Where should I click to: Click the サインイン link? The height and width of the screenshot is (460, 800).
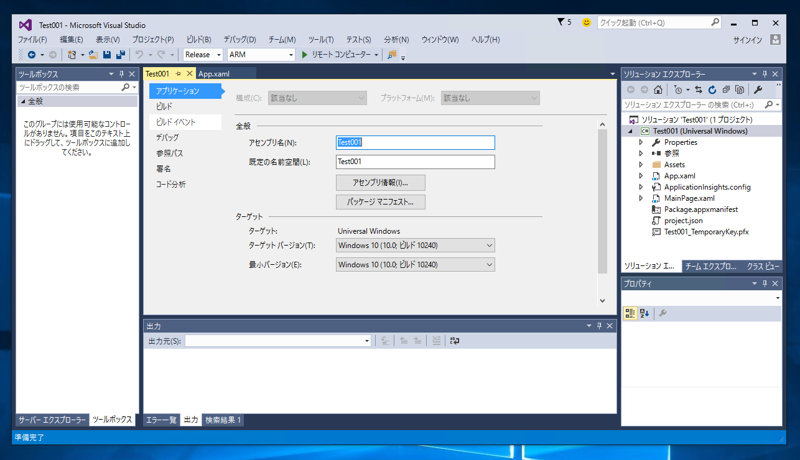click(x=747, y=40)
